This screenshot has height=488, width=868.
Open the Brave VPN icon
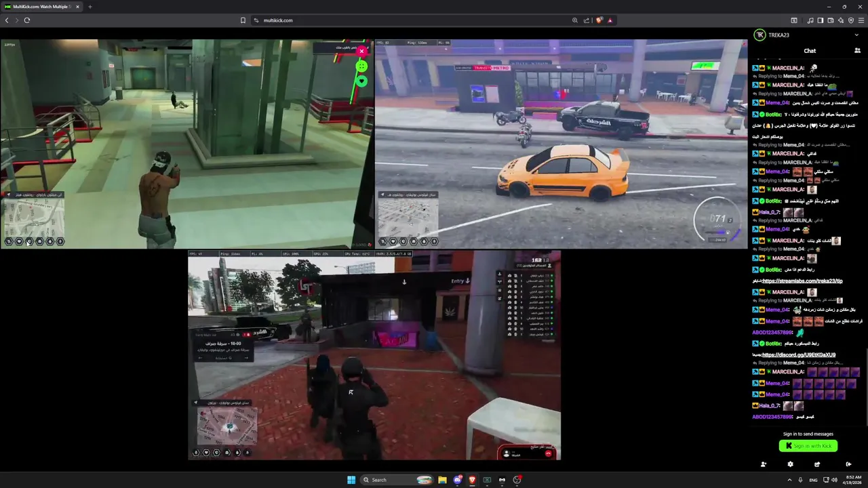click(851, 20)
